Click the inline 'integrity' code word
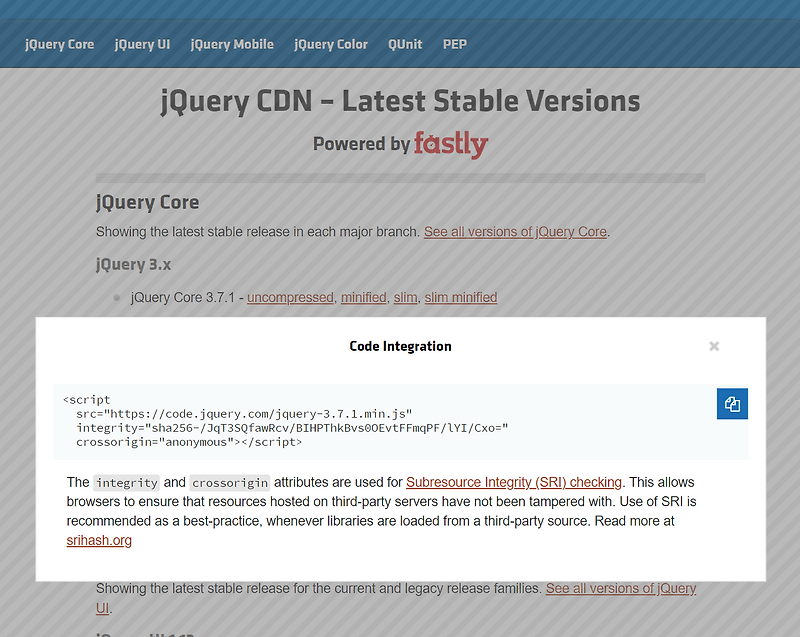800x637 pixels. (x=127, y=482)
